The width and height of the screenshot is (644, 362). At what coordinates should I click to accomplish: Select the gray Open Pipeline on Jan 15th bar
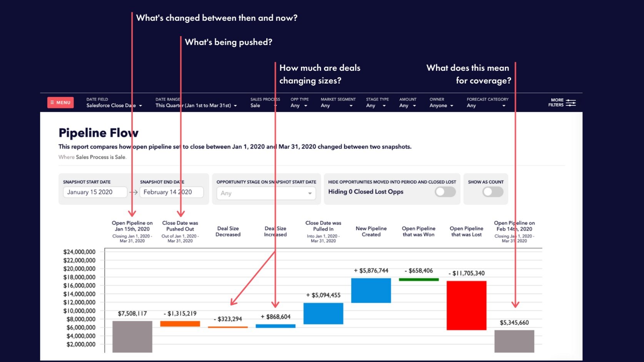pos(132,337)
